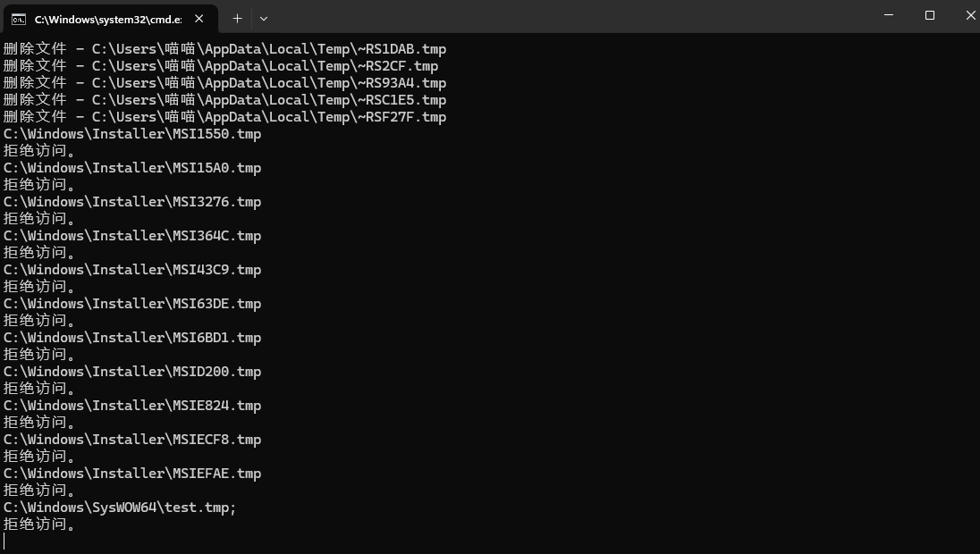This screenshot has width=980, height=554.
Task: Maximize the terminal window
Action: click(x=930, y=15)
